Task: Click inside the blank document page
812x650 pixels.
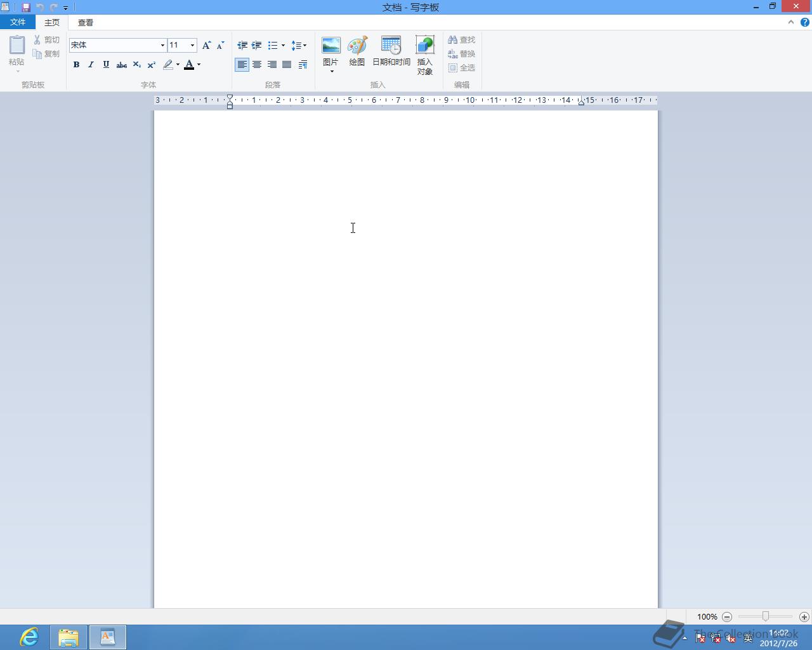Action: pyautogui.click(x=406, y=359)
